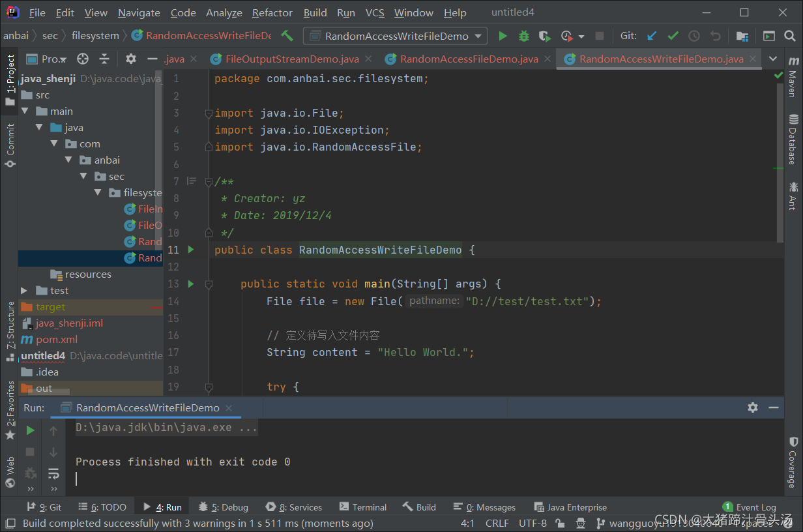Click the Git rollback undo arrow
This screenshot has height=532, width=803.
[x=716, y=36]
